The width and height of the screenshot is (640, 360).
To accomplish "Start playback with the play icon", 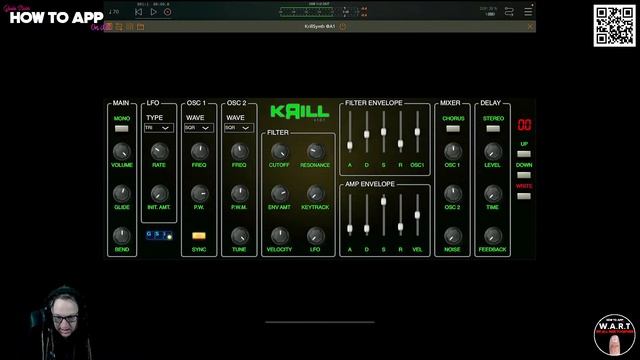I will 153,12.
